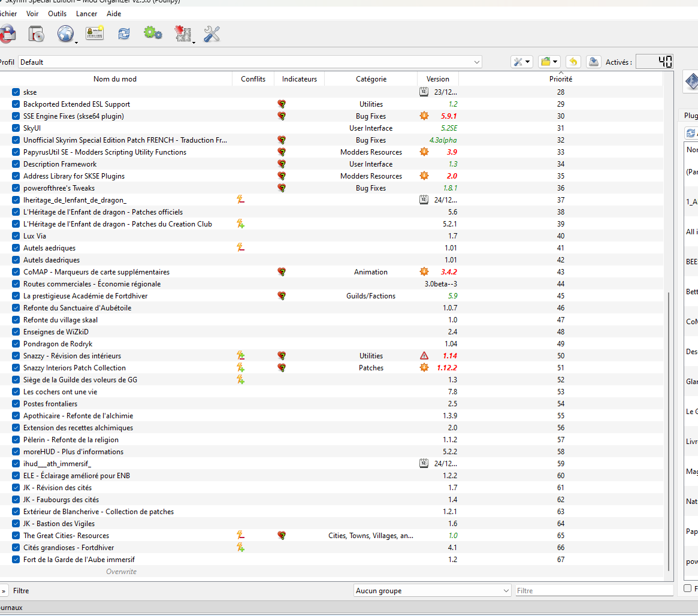
Task: Click the calendar icon on ihud__ath_immersif_ row
Action: 424,463
